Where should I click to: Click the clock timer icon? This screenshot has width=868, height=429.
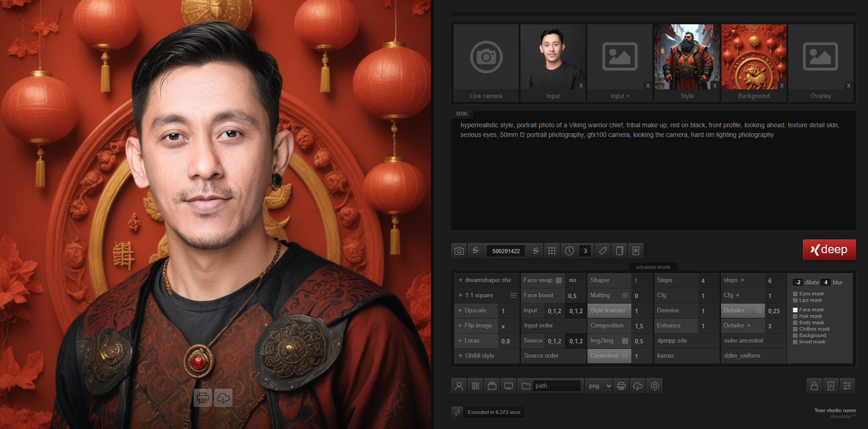click(x=570, y=251)
